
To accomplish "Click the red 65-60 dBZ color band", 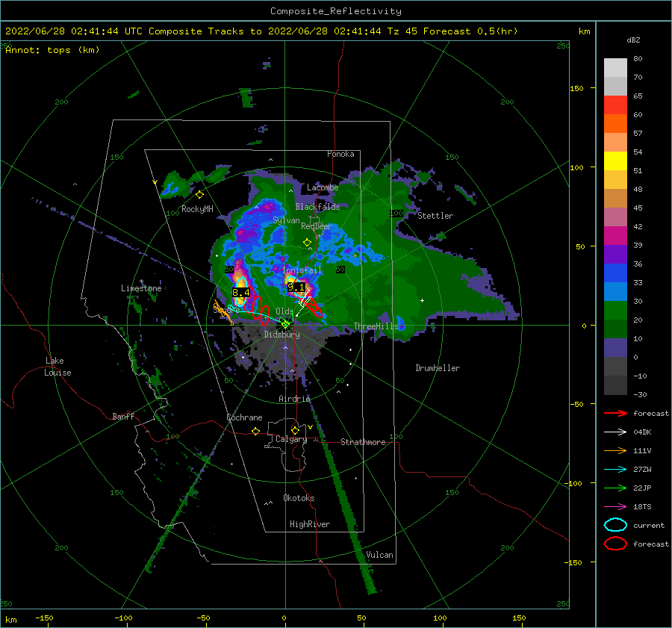I will click(615, 105).
